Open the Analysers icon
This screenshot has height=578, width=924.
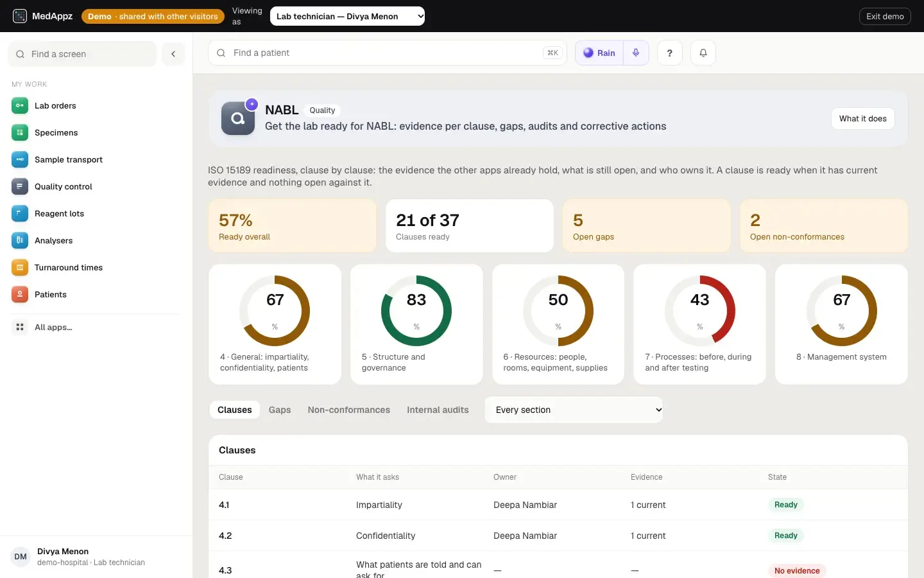coord(20,240)
